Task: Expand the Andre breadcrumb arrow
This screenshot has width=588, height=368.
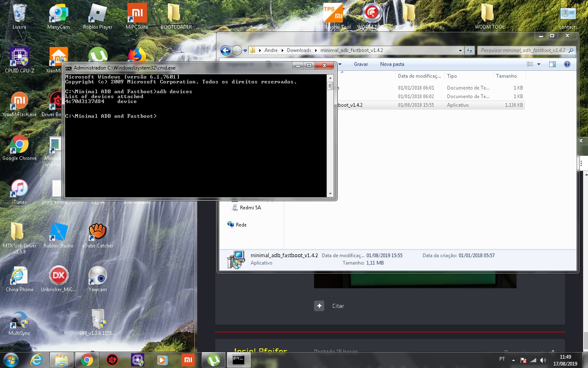Action: (282, 50)
